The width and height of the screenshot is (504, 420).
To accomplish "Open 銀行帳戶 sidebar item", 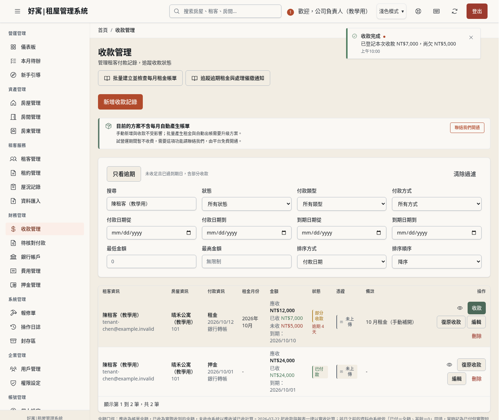I will tap(45, 257).
